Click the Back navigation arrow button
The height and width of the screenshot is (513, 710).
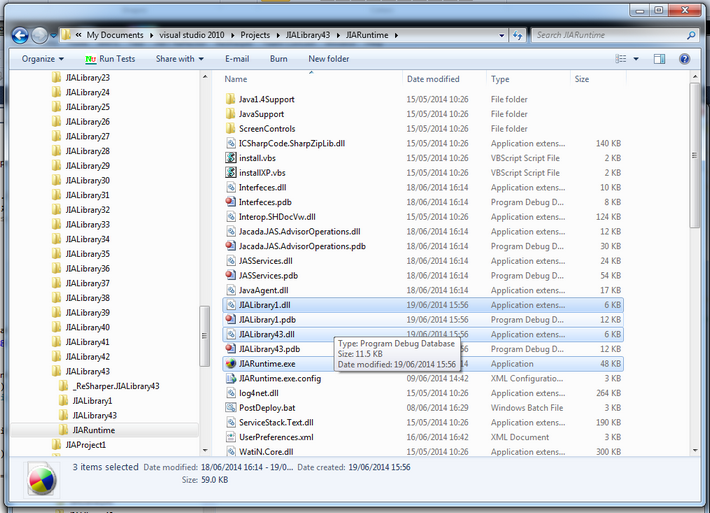coord(20,35)
